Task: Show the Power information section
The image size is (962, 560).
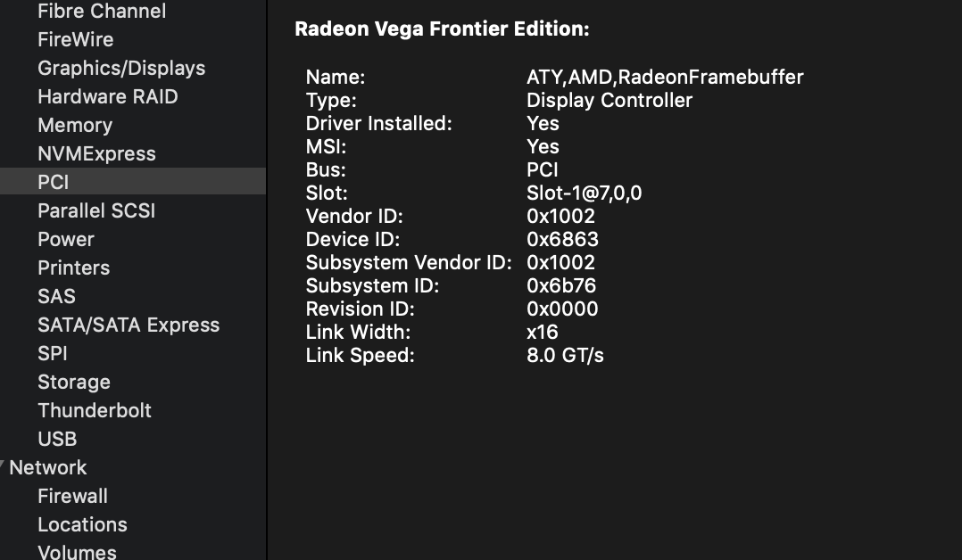Action: 65,240
